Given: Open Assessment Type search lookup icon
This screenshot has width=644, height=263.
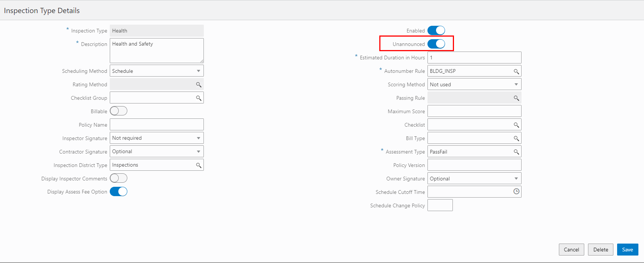Looking at the screenshot, I should click(x=516, y=152).
